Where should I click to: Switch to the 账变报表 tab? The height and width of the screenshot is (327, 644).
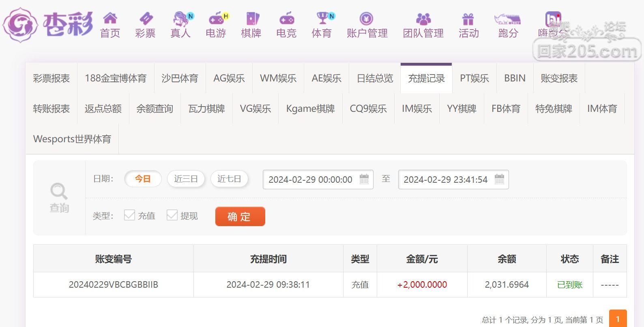[x=559, y=78]
